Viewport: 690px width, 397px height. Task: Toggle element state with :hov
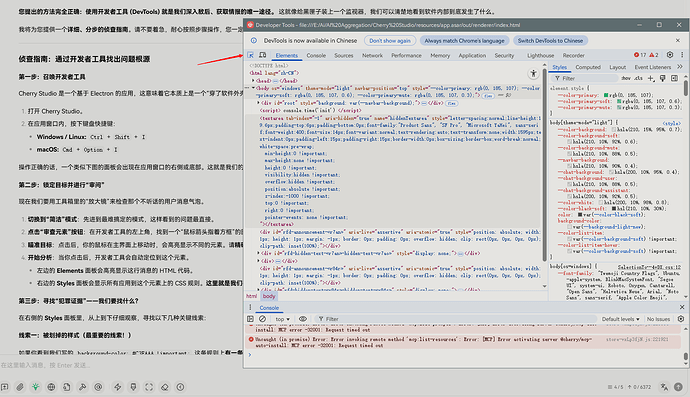pos(626,78)
